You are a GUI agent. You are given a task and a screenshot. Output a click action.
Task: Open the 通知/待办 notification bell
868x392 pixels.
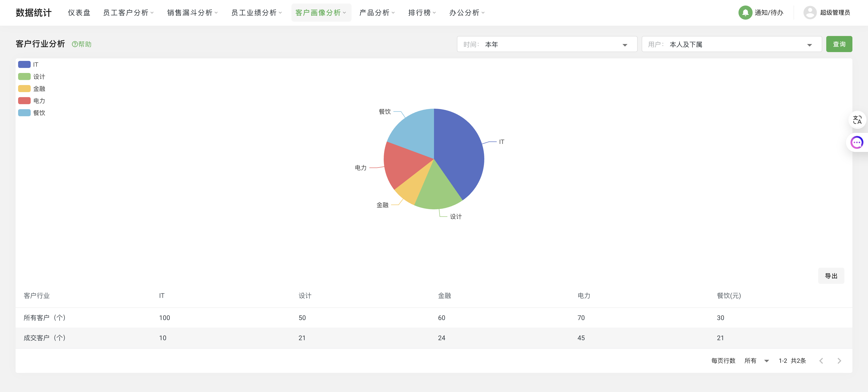click(x=745, y=13)
